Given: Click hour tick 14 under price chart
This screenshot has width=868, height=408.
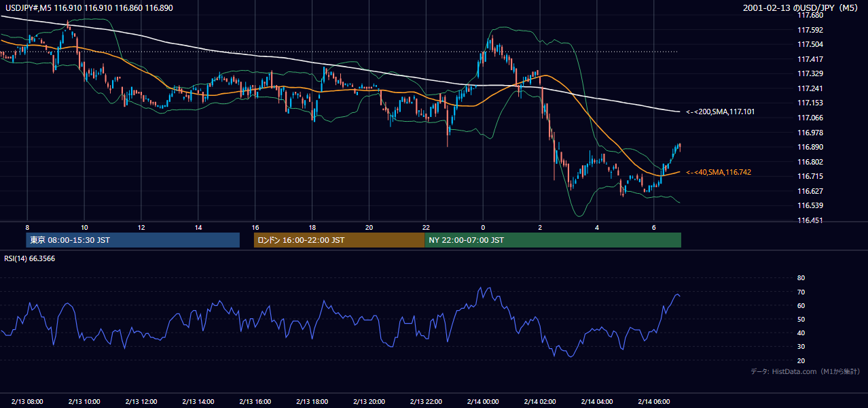Looking at the screenshot, I should [198, 226].
